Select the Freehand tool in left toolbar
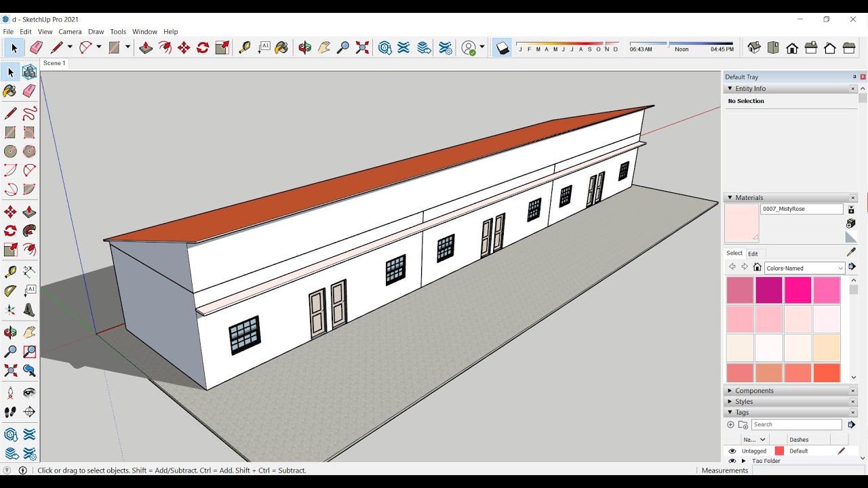 coord(29,113)
